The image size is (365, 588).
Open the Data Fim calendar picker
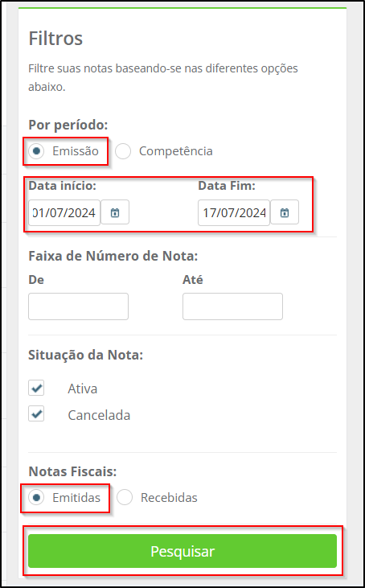285,212
